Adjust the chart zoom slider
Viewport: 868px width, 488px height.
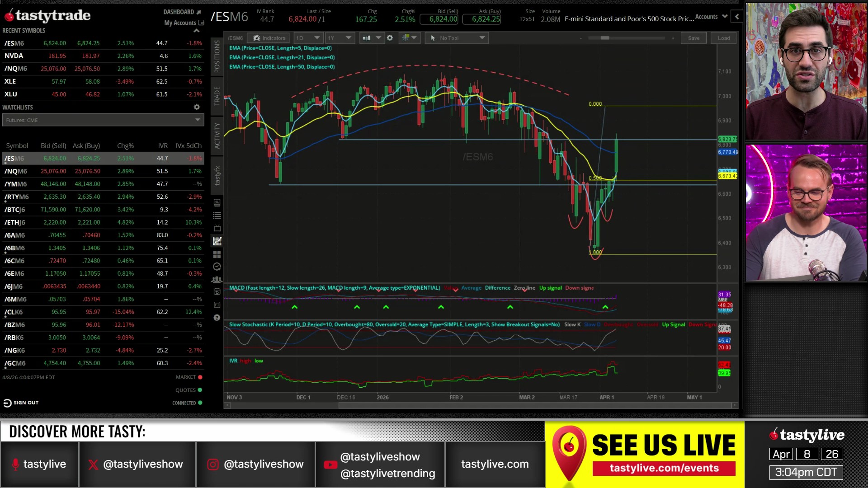point(604,38)
